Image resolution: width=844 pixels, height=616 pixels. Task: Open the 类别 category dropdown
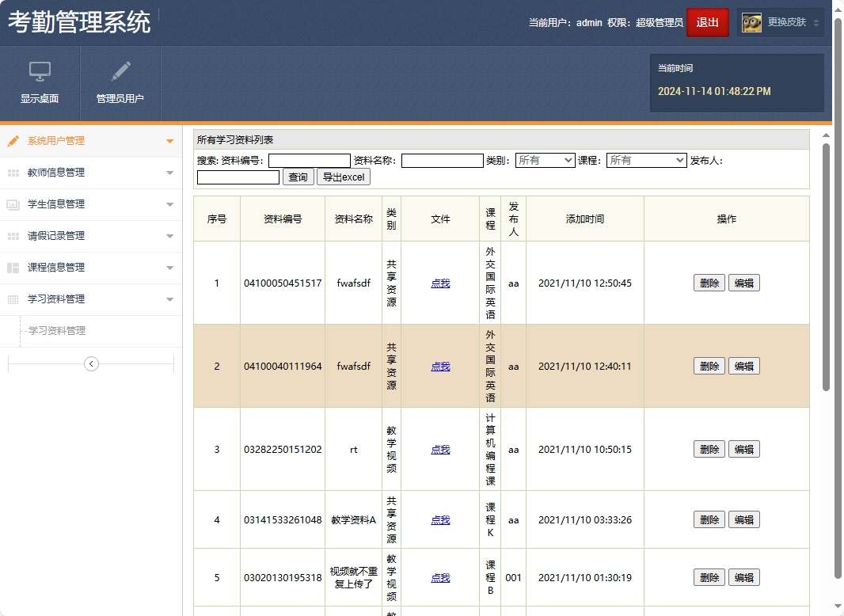pos(545,160)
